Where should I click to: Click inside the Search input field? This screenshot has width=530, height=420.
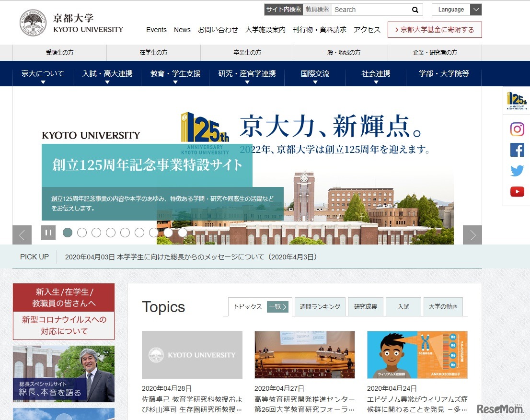click(369, 10)
